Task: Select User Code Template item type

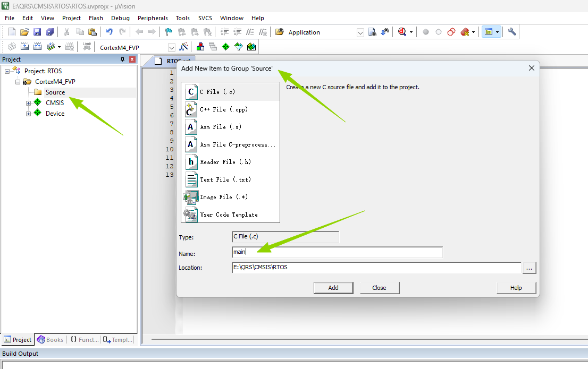Action: [230, 214]
